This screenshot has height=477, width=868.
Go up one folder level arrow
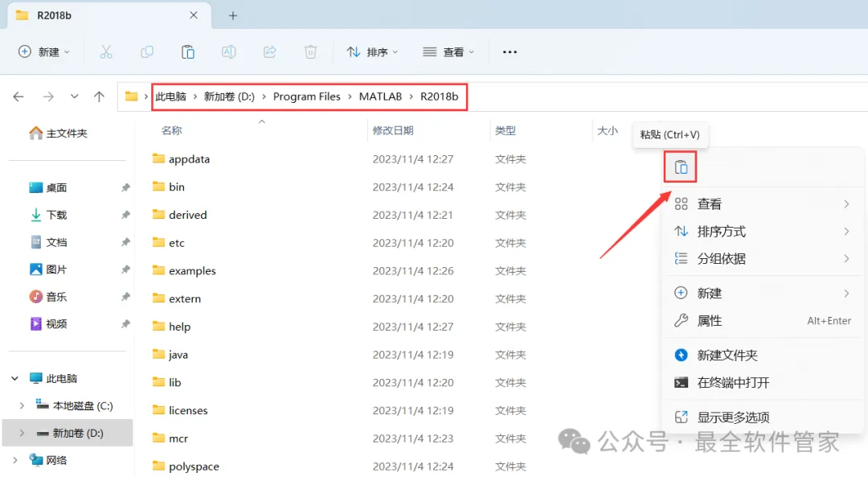click(x=99, y=97)
